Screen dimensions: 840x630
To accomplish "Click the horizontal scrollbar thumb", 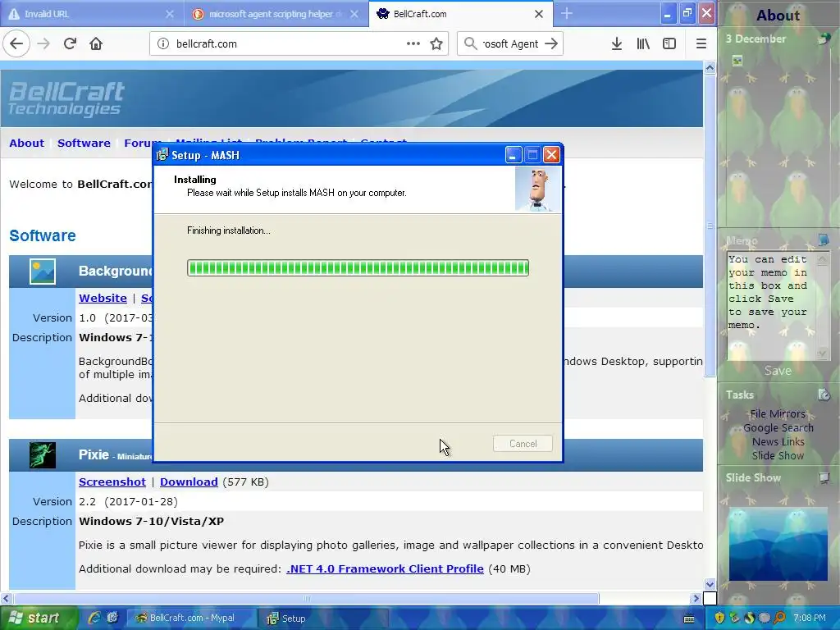I will click(x=307, y=598).
